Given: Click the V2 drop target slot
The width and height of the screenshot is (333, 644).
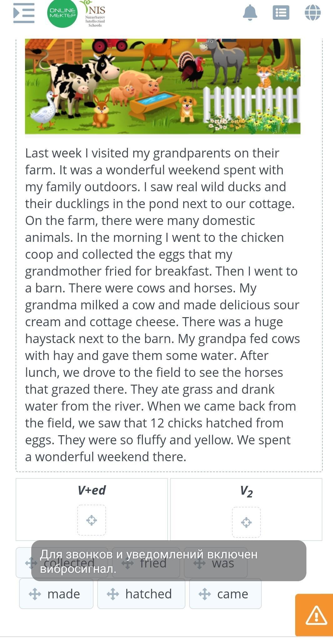Looking at the screenshot, I should 246,522.
